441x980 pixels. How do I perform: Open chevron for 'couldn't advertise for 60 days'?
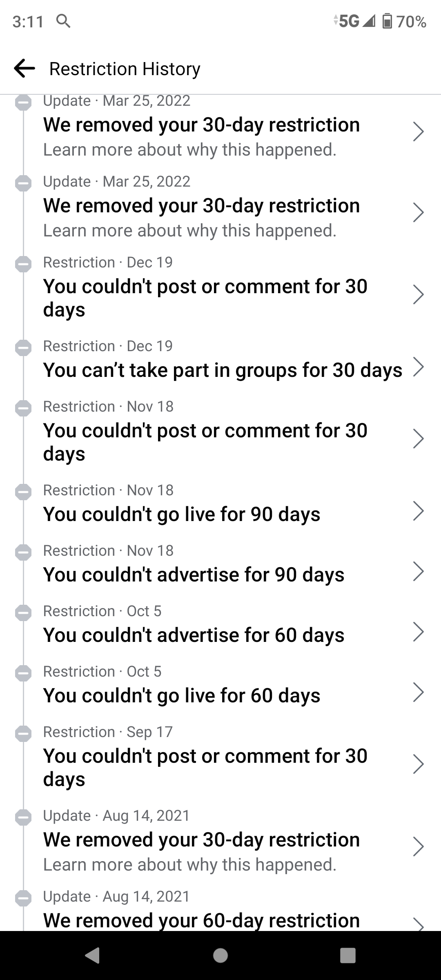[x=418, y=632]
